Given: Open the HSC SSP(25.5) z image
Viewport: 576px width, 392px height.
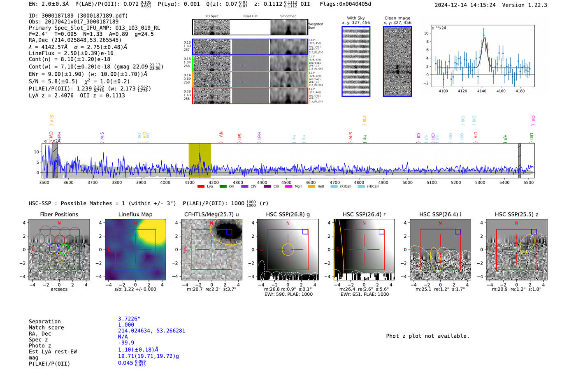Looking at the screenshot, I should 517,249.
